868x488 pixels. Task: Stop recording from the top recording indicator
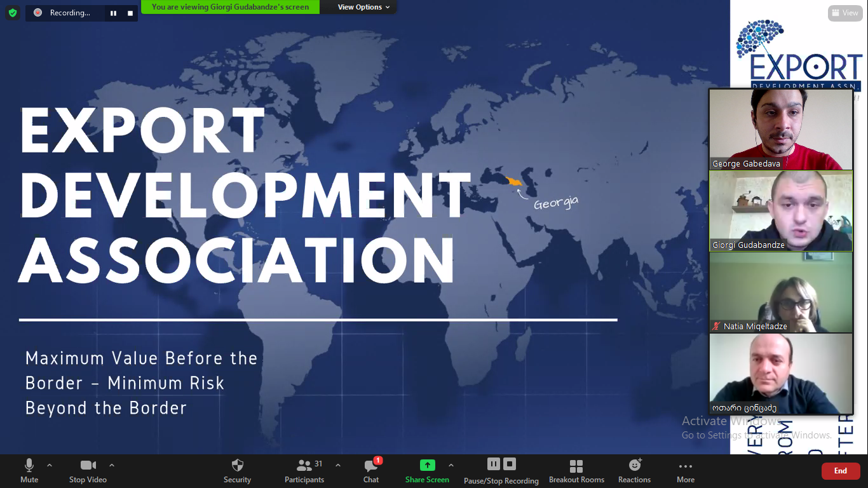(130, 13)
